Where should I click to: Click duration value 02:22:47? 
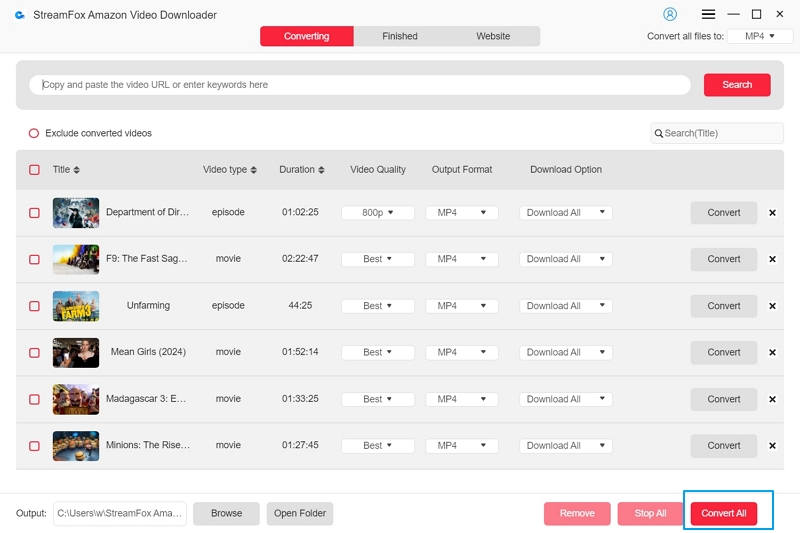[x=300, y=259]
